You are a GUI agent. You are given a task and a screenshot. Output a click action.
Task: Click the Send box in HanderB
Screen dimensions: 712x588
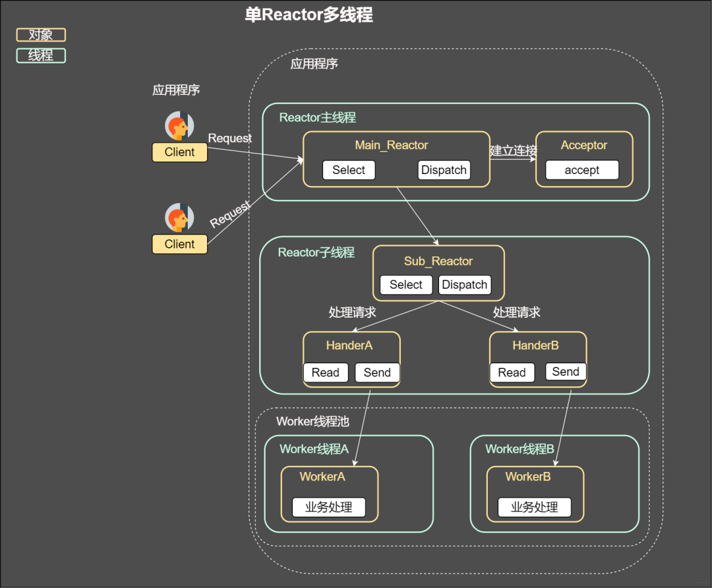pos(566,371)
